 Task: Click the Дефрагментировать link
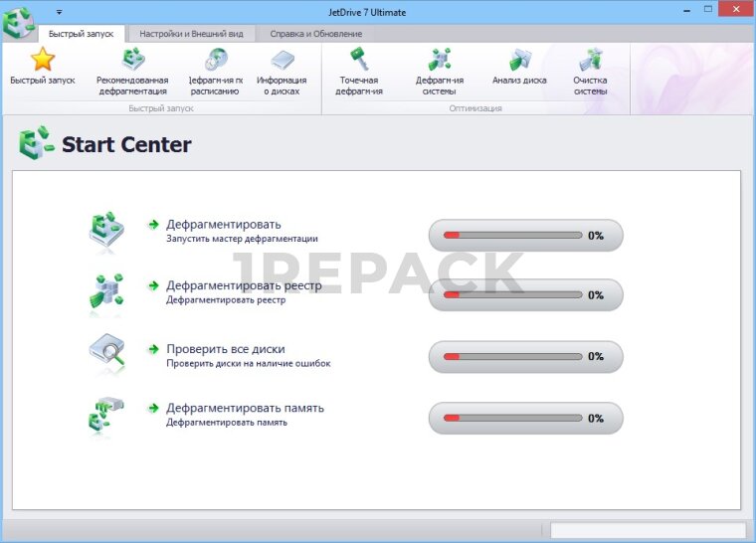tap(223, 225)
